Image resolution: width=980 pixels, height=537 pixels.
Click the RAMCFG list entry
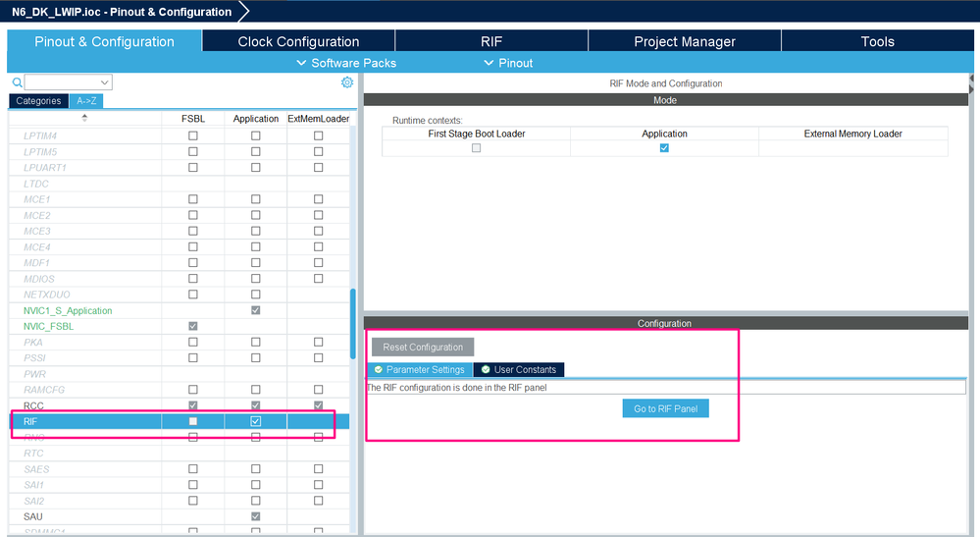click(x=44, y=390)
